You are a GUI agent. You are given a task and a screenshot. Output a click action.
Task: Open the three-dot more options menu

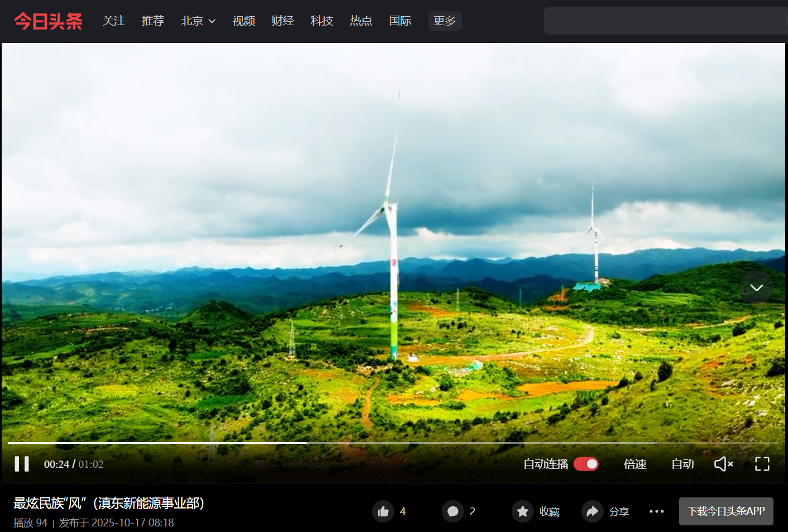point(657,511)
